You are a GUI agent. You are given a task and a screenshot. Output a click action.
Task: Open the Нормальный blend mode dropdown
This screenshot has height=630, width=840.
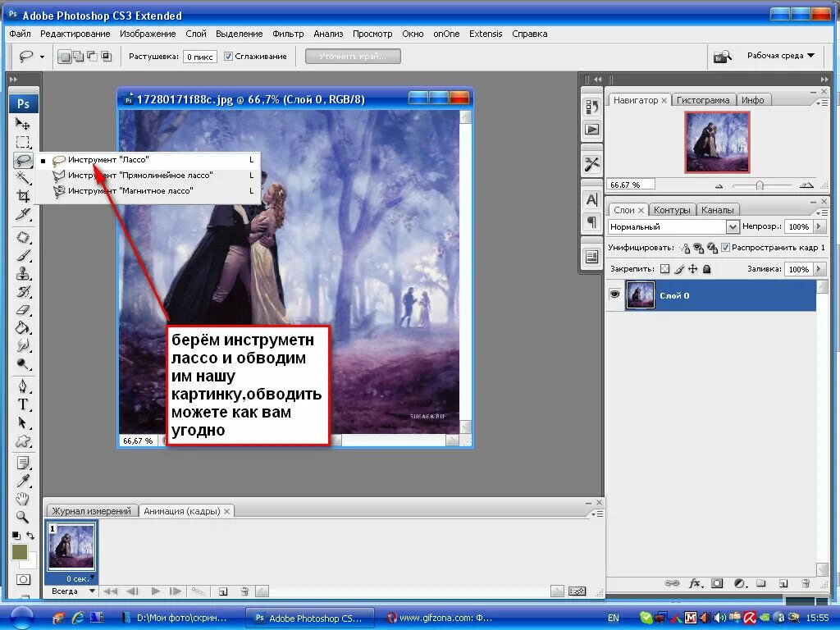(x=733, y=226)
